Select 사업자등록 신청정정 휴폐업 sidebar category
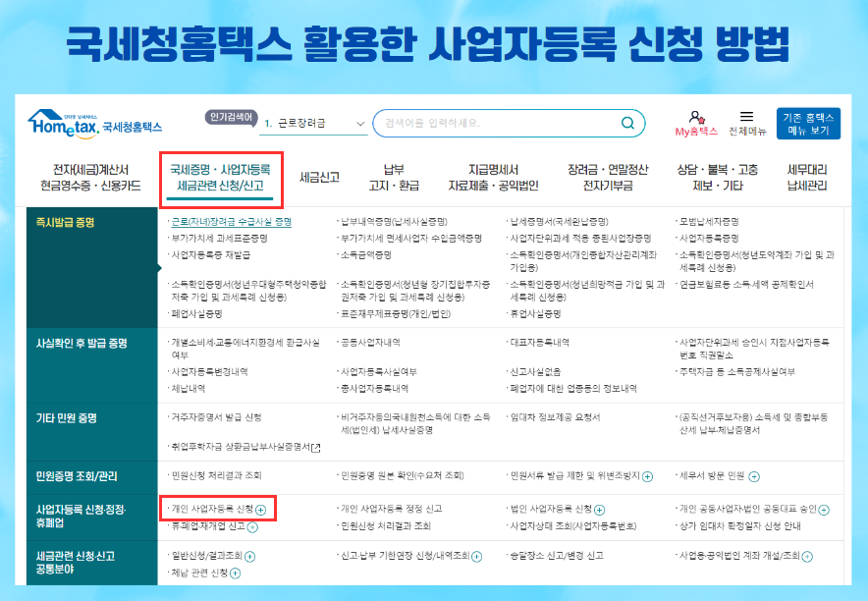 point(92,516)
